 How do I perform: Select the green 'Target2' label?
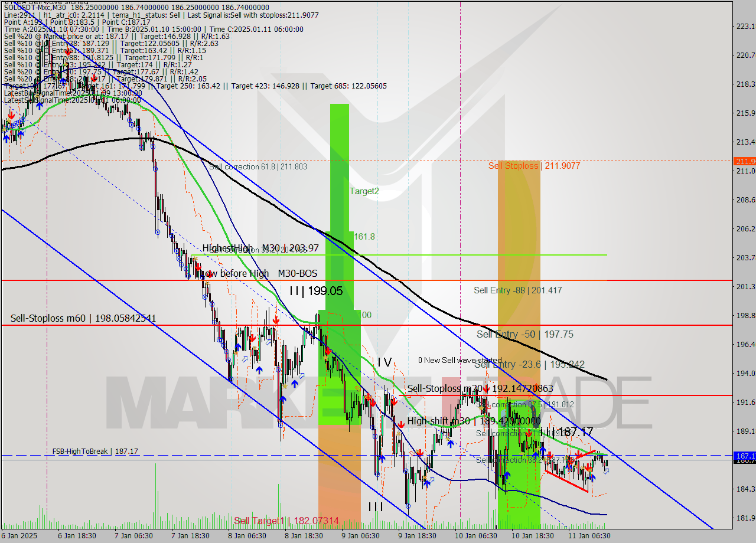(x=364, y=191)
